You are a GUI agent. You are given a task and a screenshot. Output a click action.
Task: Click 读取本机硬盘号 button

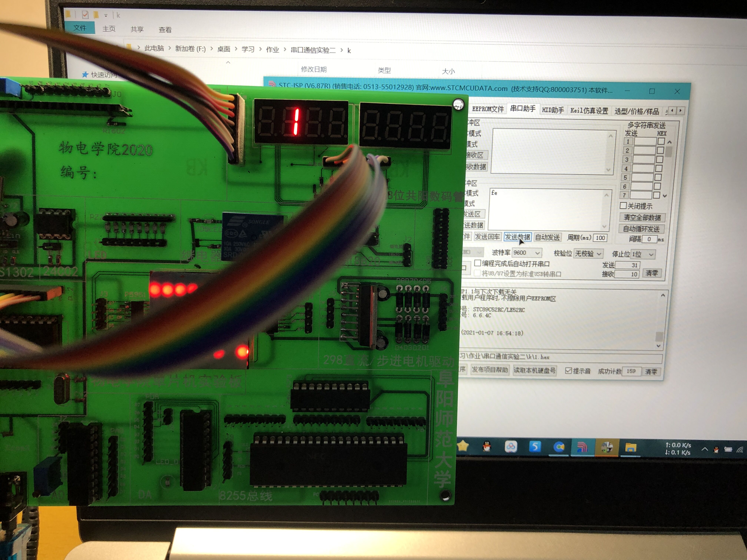click(x=534, y=370)
